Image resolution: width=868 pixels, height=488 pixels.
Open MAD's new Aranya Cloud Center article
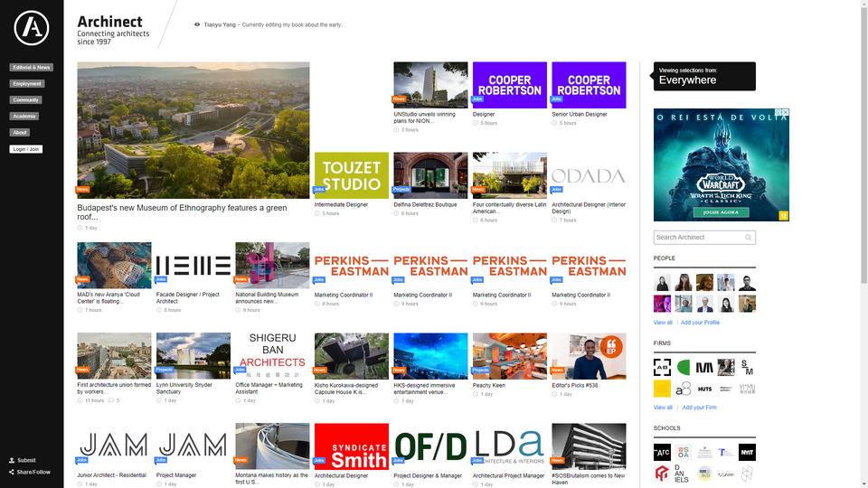[108, 297]
